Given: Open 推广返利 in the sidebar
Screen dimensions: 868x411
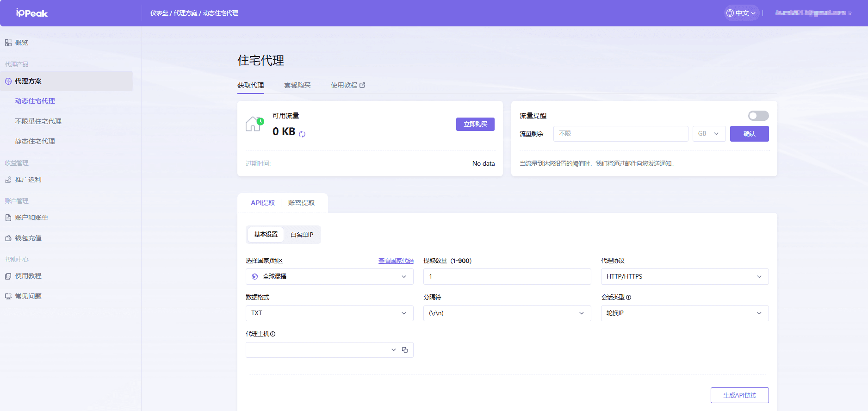Looking at the screenshot, I should (x=28, y=180).
